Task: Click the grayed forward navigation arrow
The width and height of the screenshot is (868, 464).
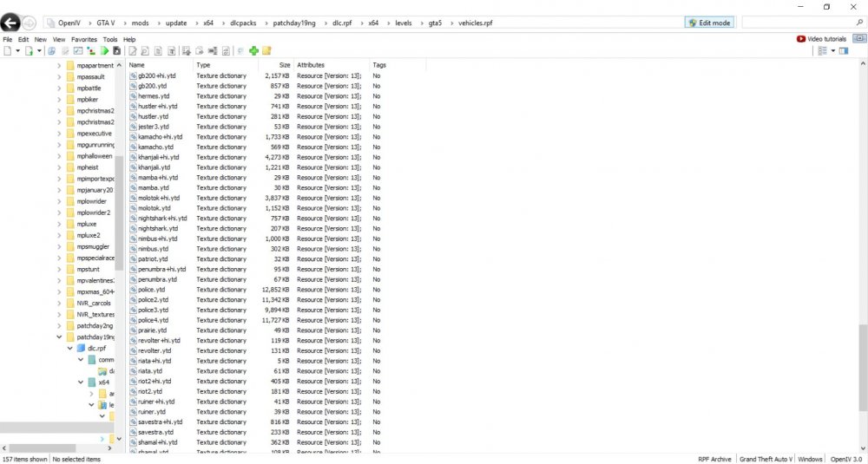Action: (29, 23)
